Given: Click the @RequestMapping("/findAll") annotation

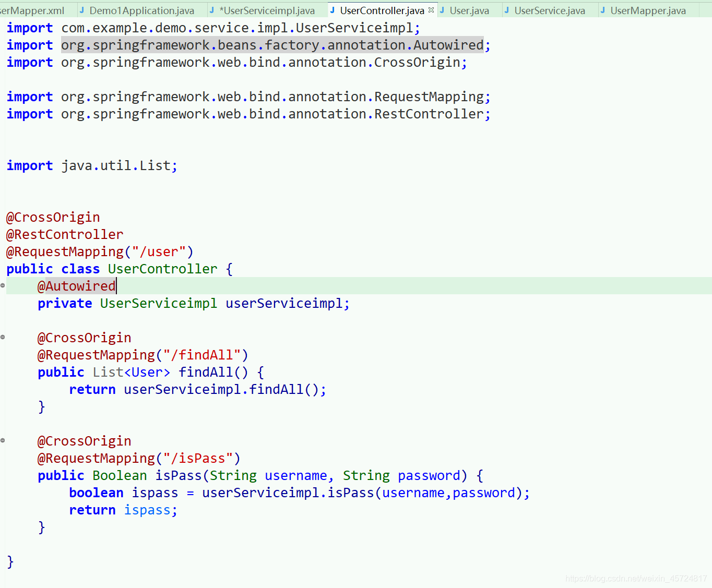Looking at the screenshot, I should (x=143, y=355).
